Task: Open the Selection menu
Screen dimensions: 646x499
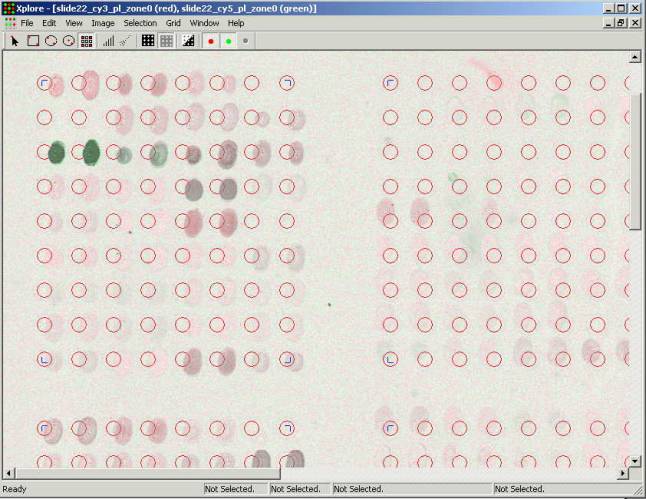Action: click(140, 22)
